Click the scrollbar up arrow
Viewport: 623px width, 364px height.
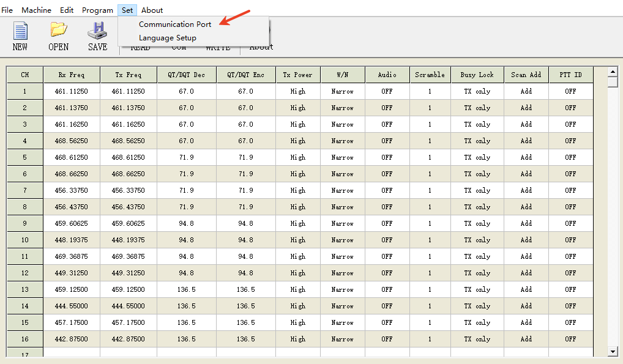[x=613, y=72]
